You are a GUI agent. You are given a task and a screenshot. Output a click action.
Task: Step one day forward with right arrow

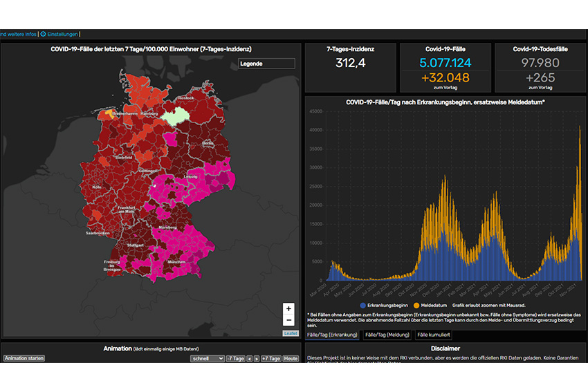coord(257,359)
